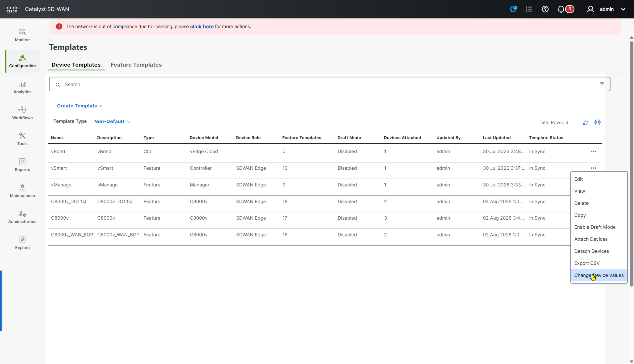
Task: Open the Tools section in sidebar
Action: (x=22, y=139)
